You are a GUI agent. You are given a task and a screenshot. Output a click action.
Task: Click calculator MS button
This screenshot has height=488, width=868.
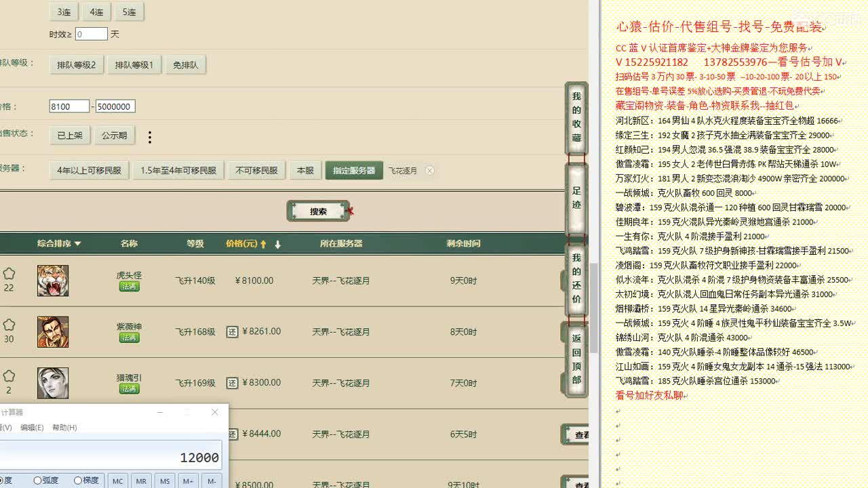165,481
